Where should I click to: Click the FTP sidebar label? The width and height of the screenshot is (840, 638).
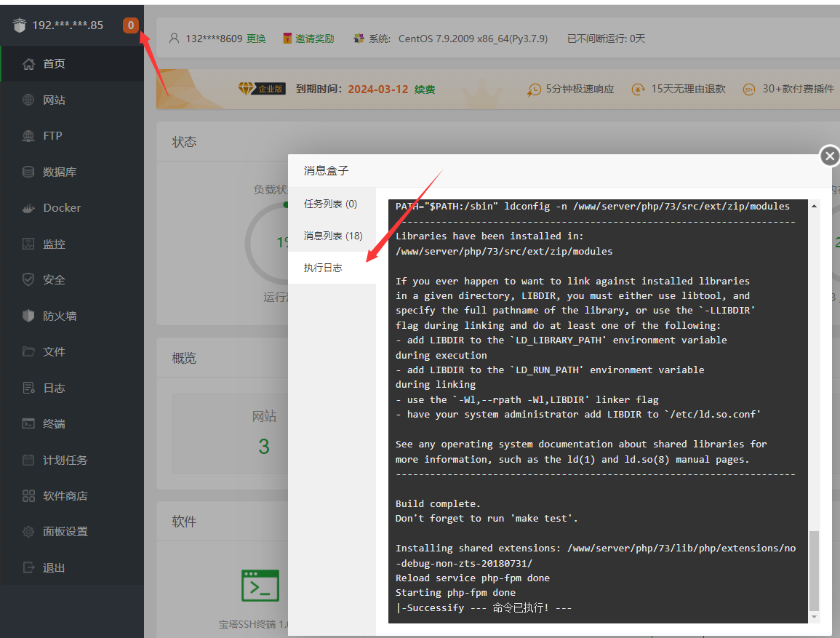[x=52, y=135]
